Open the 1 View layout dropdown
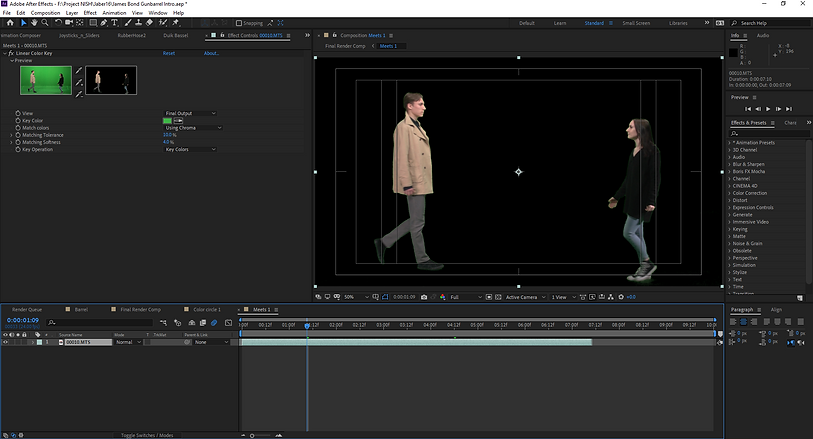Viewport: 813px width, 439px height. click(x=564, y=297)
